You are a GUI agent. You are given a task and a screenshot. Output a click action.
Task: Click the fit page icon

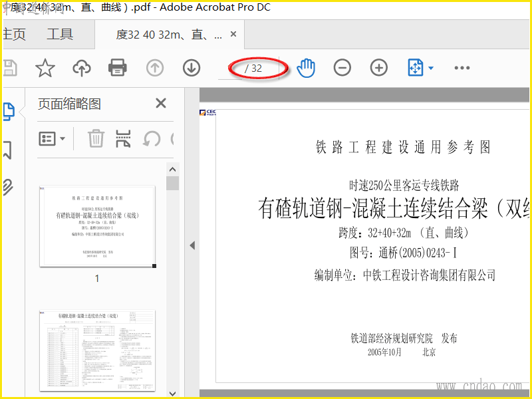416,68
